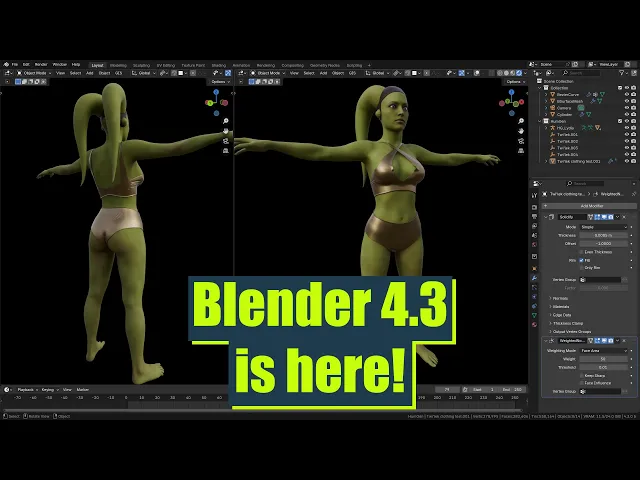Expand the Output Vertex Groups subpanel
The width and height of the screenshot is (640, 480).
coord(571,331)
